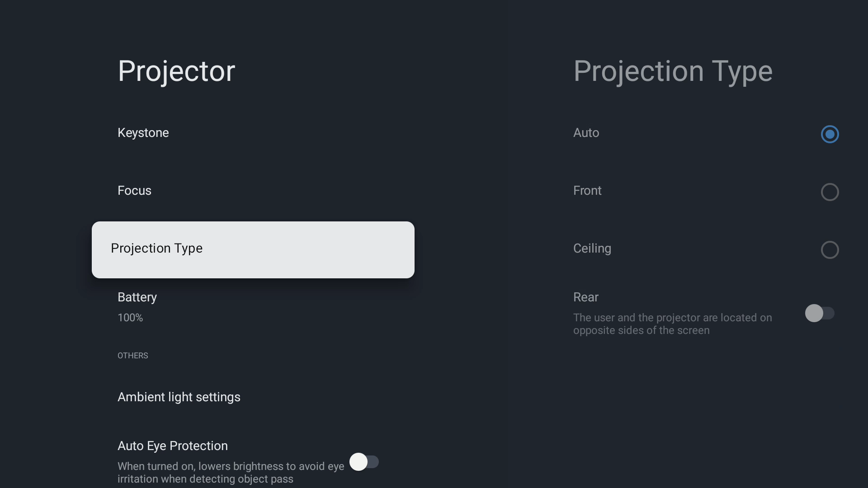Viewport: 868px width, 488px height.
Task: Select the Ceiling radio button
Action: tap(830, 250)
